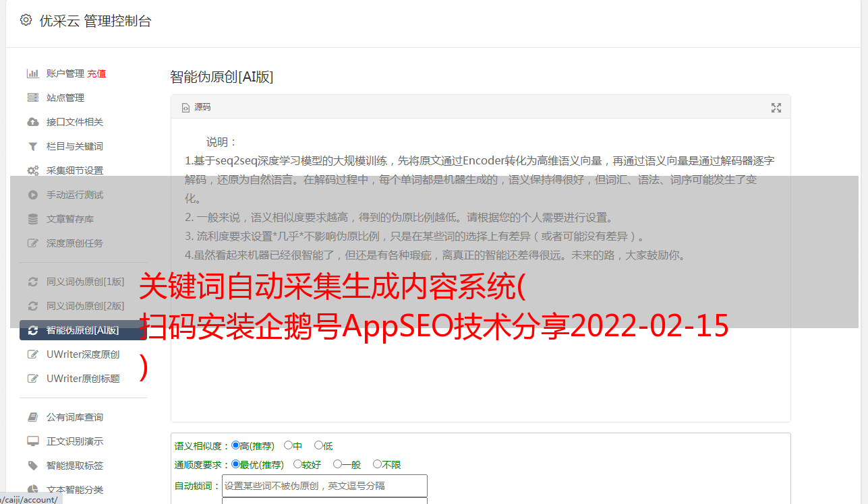Click the edit pencil icon for 深度原创任务
This screenshot has width=868, height=504.
click(x=32, y=243)
